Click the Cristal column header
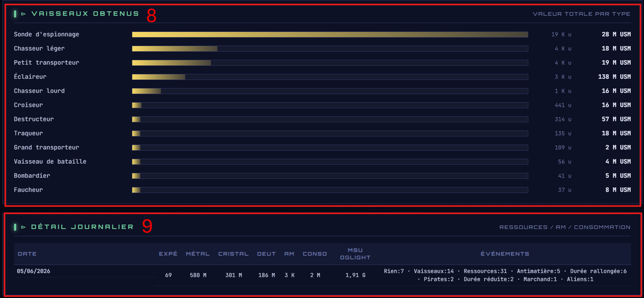Screen dimensions: 644x298 coord(233,254)
